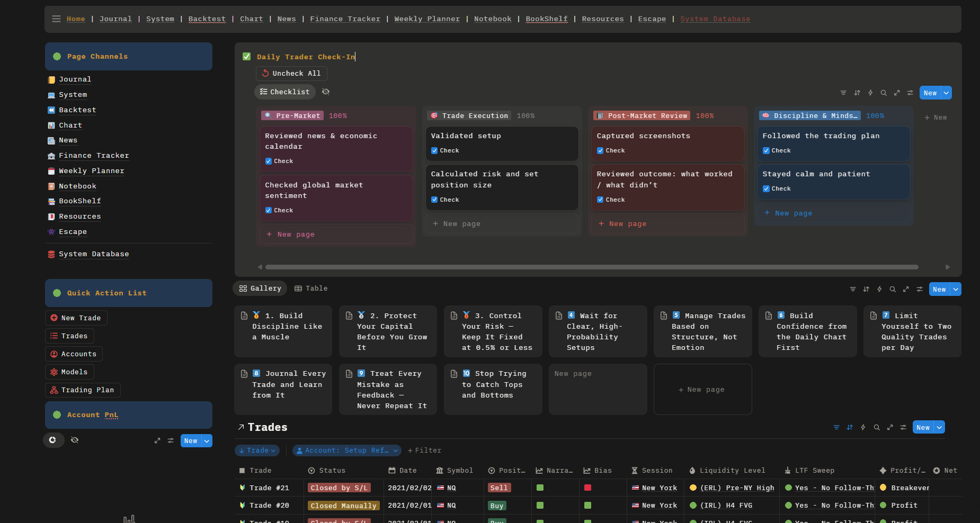Viewport: 980px width, 523px height.
Task: Switch to the Table view tab
Action: pos(311,288)
